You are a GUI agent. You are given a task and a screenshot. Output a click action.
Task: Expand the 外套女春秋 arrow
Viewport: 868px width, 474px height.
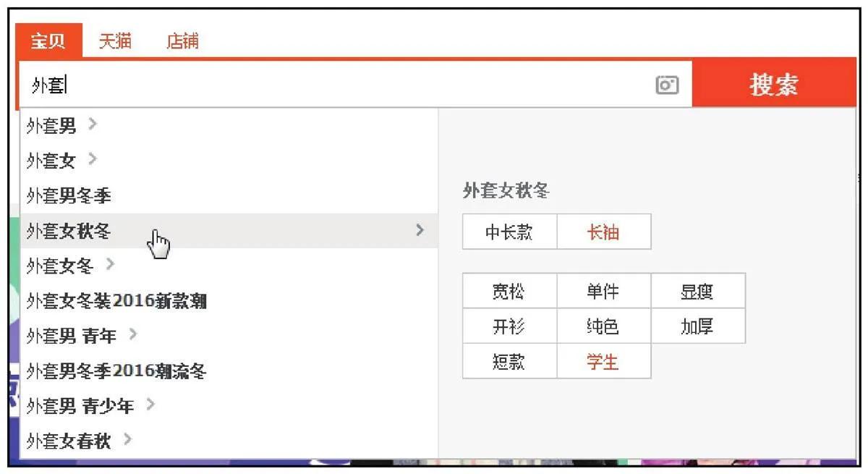click(x=128, y=441)
